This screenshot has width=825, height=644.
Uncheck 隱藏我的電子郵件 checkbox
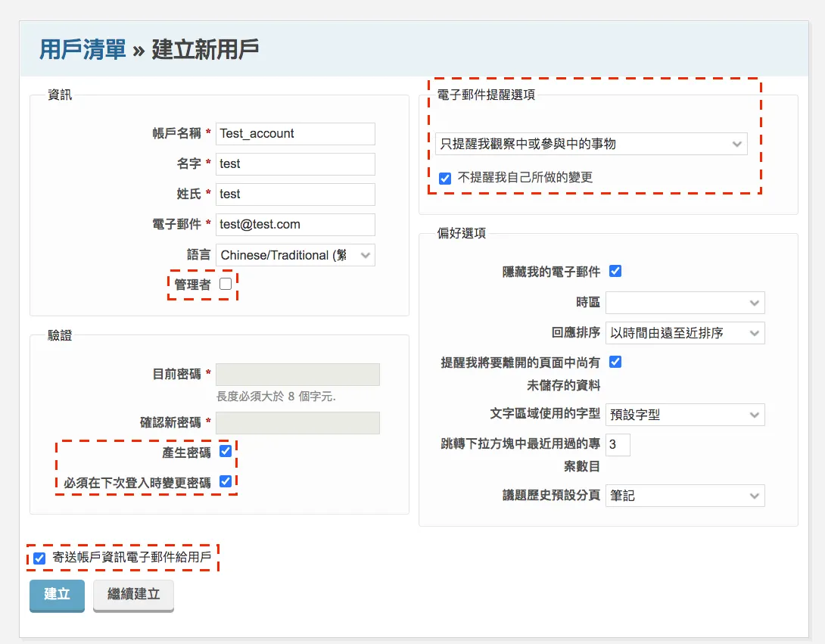pyautogui.click(x=615, y=271)
